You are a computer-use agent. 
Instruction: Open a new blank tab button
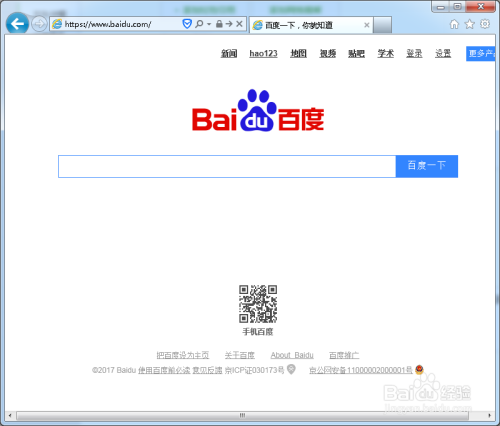pyautogui.click(x=382, y=25)
